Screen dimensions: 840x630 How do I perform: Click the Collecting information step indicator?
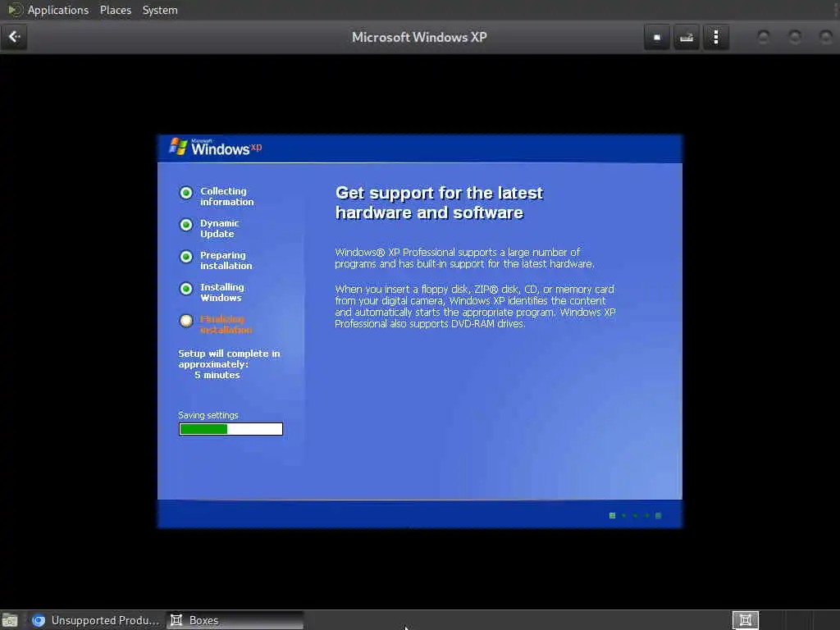pos(186,193)
